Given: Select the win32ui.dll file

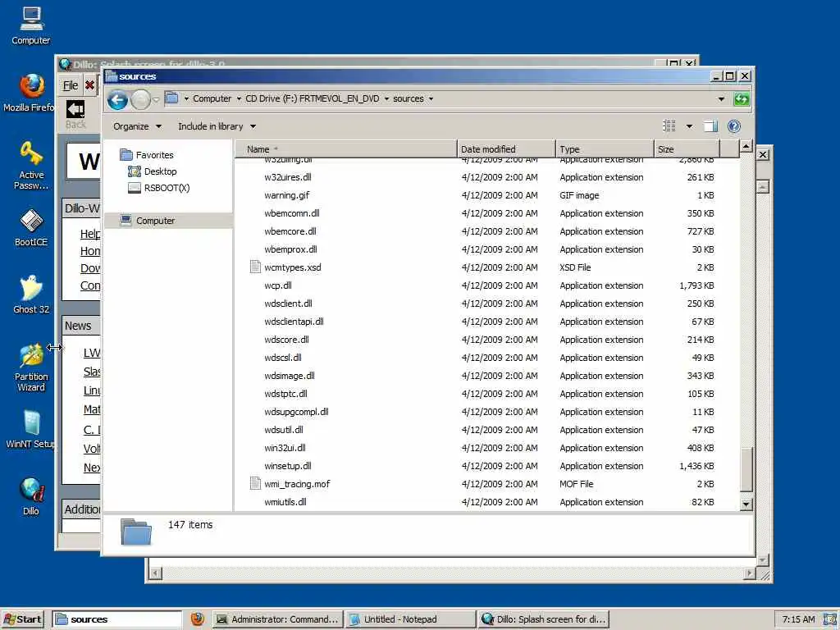Looking at the screenshot, I should pos(285,448).
